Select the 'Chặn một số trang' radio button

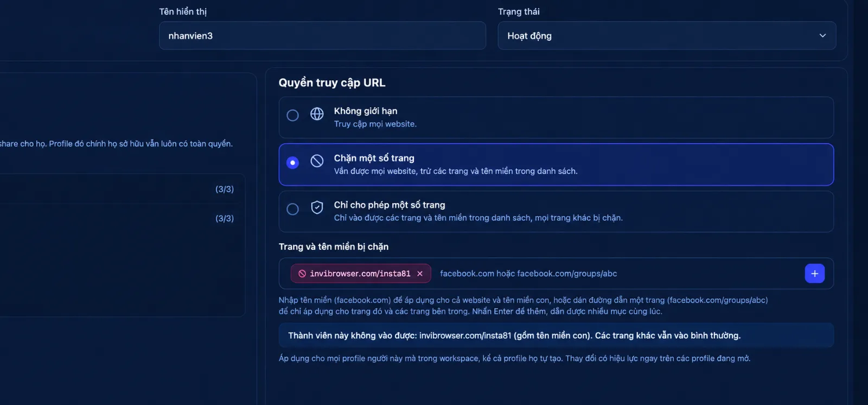click(292, 163)
